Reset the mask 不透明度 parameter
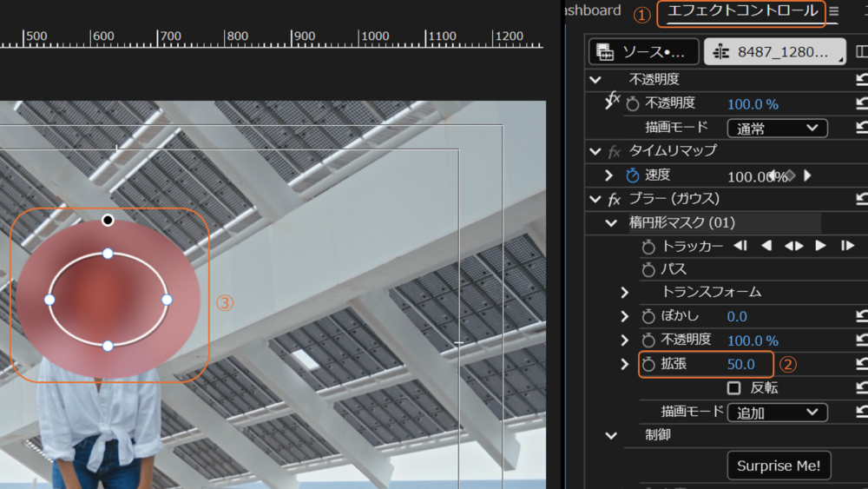 pyautogui.click(x=862, y=340)
